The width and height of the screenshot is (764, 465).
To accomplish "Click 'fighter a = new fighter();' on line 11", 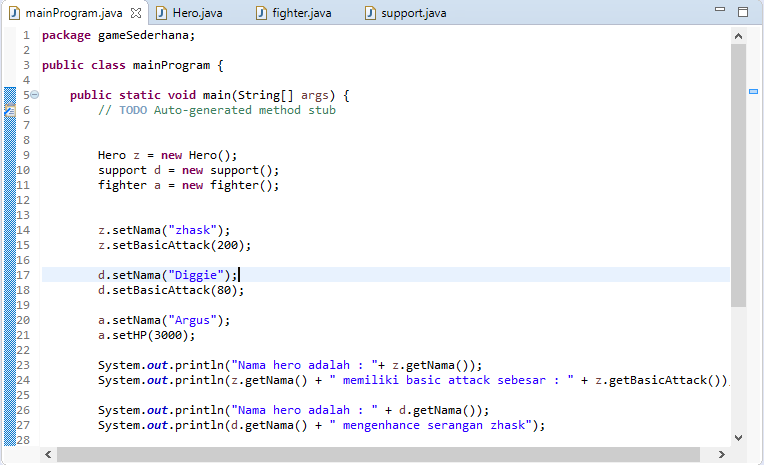I will tap(188, 185).
